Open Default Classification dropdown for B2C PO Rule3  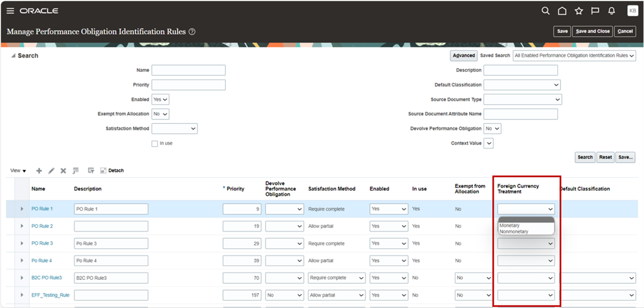pos(597,278)
